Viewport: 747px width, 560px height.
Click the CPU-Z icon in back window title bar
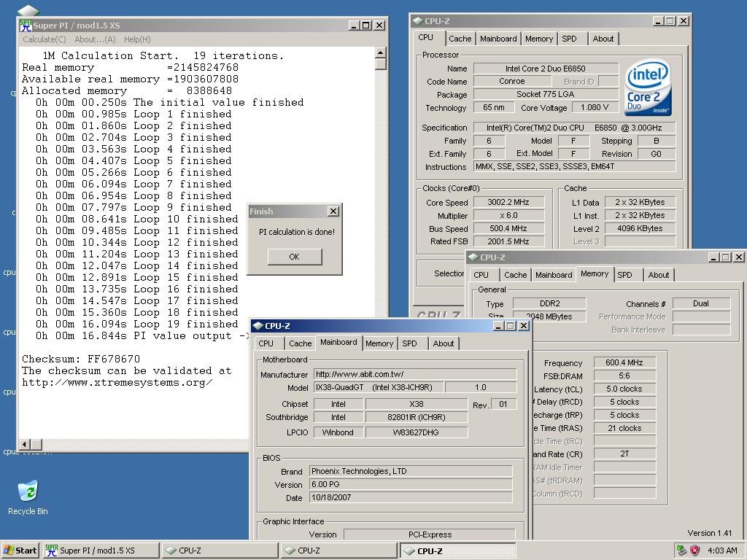(x=417, y=21)
